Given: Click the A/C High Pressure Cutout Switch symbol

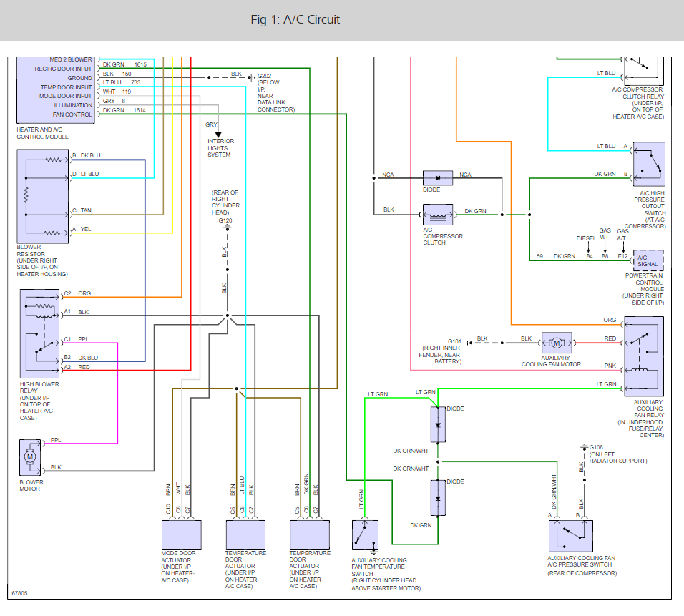Looking at the screenshot, I should 649,164.
